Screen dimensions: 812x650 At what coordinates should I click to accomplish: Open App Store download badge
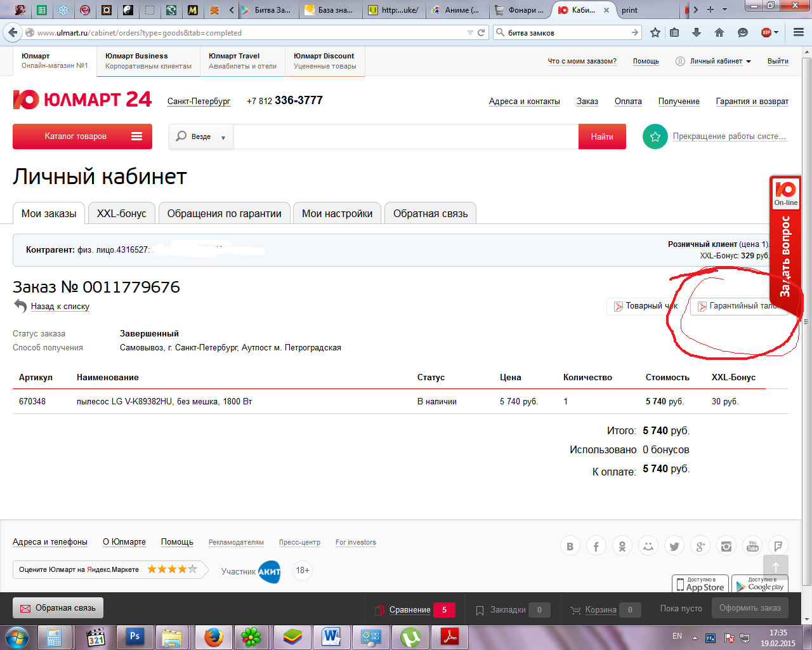click(x=700, y=584)
